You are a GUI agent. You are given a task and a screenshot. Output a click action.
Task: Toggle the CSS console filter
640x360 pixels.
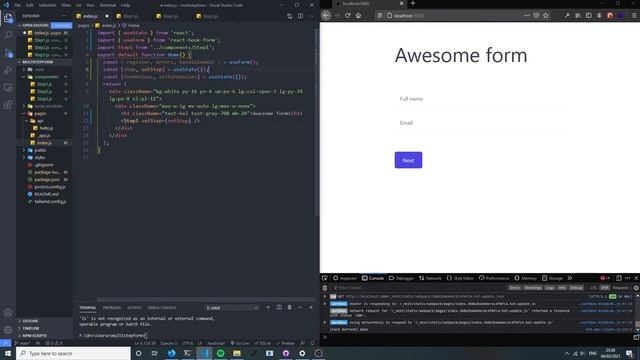pos(593,288)
